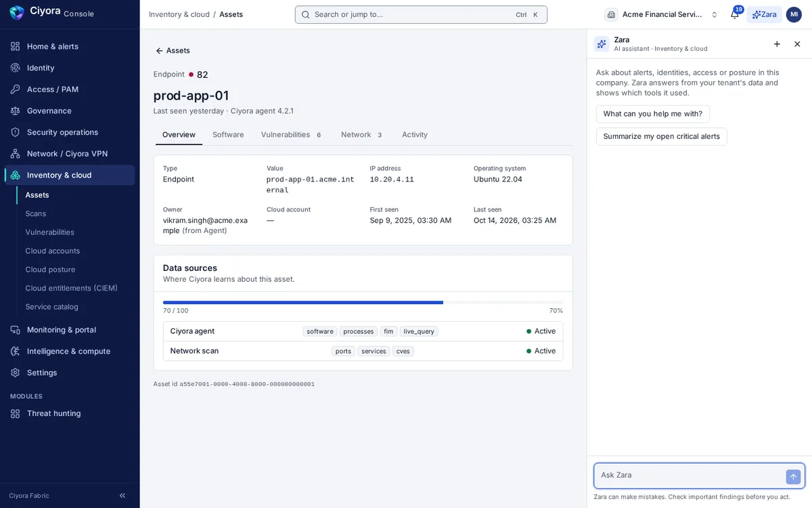The height and width of the screenshot is (508, 812).
Task: Open the Network tab
Action: point(362,135)
